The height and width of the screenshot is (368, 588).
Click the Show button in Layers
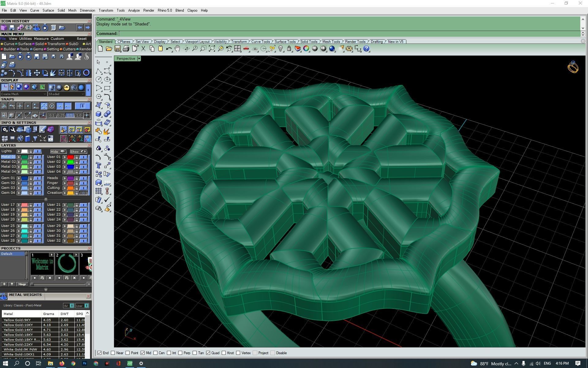coord(78,151)
